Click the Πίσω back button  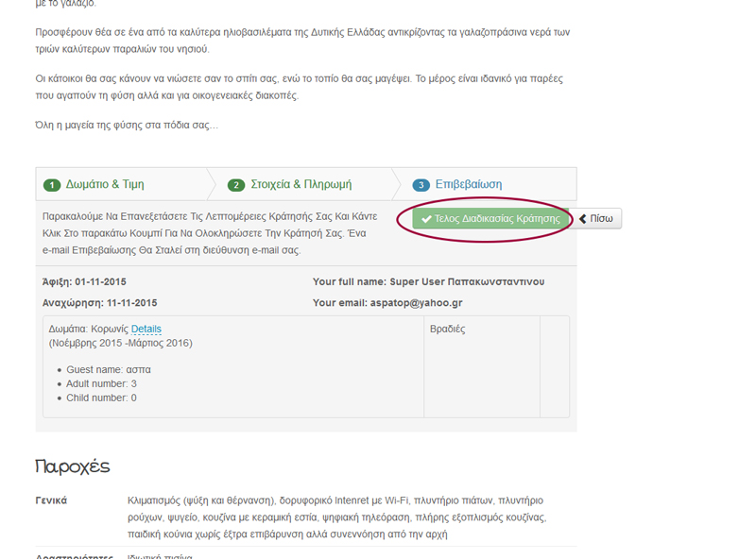click(599, 219)
